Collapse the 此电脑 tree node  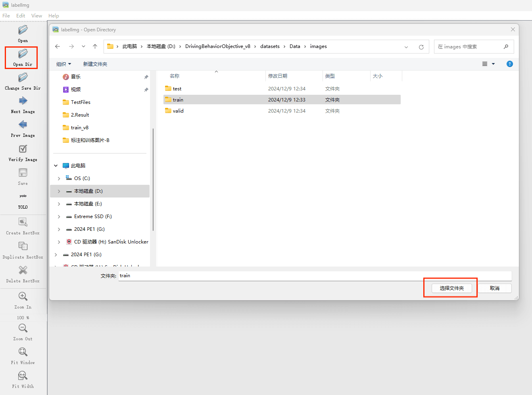pos(56,166)
